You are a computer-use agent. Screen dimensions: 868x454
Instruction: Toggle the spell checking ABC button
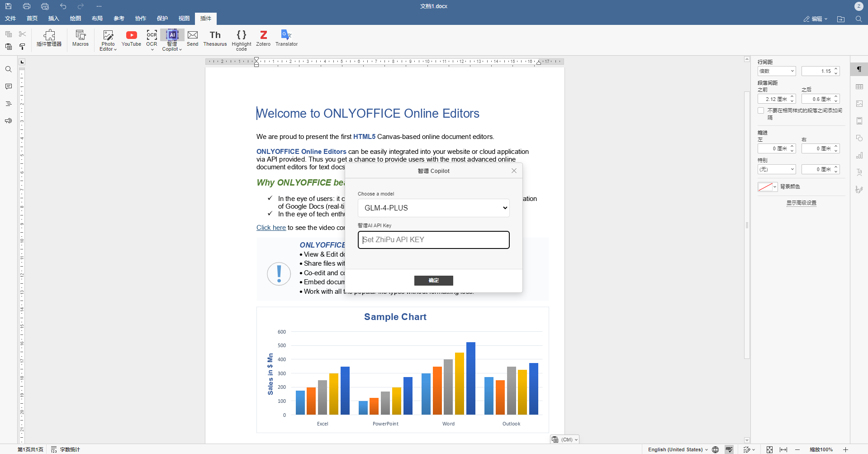[729, 449]
